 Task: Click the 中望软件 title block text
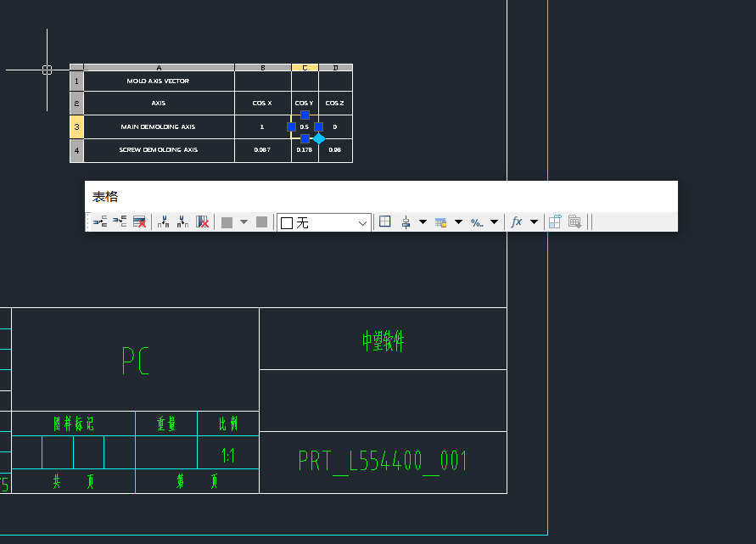tap(384, 341)
